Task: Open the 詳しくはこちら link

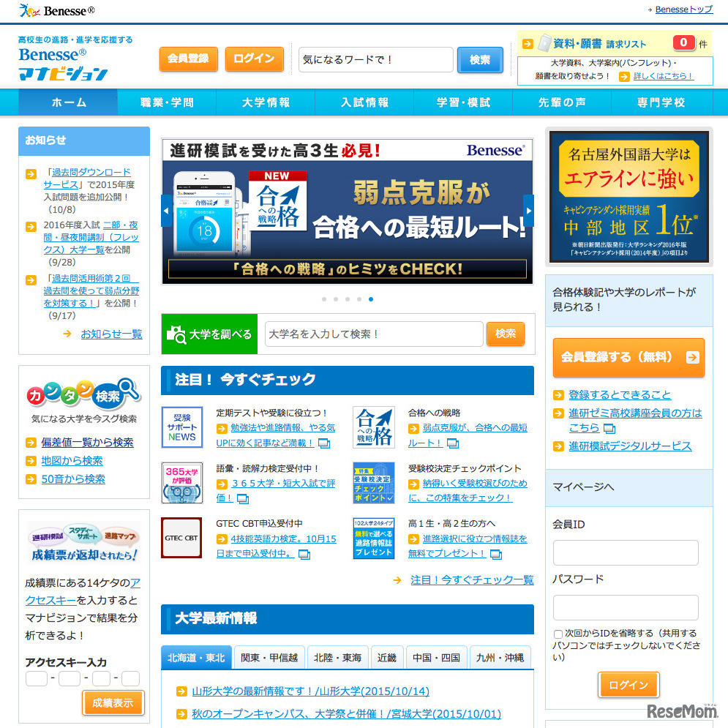Action: point(663,76)
